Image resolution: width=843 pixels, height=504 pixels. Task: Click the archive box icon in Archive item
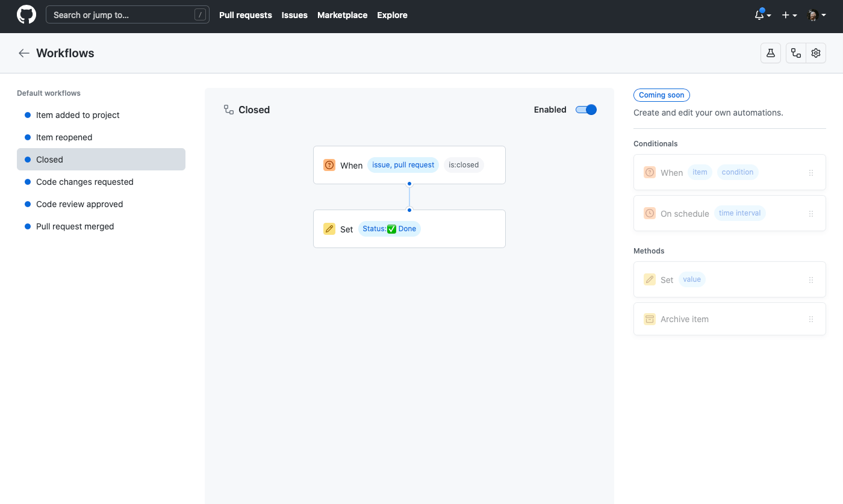(649, 319)
